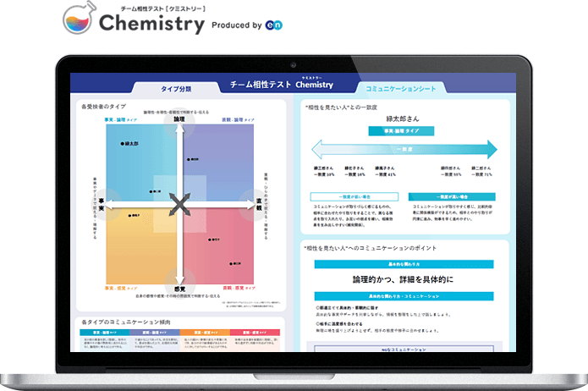Click the Chemistry wordmark text at top
This screenshot has width=588, height=391.
[x=151, y=25]
